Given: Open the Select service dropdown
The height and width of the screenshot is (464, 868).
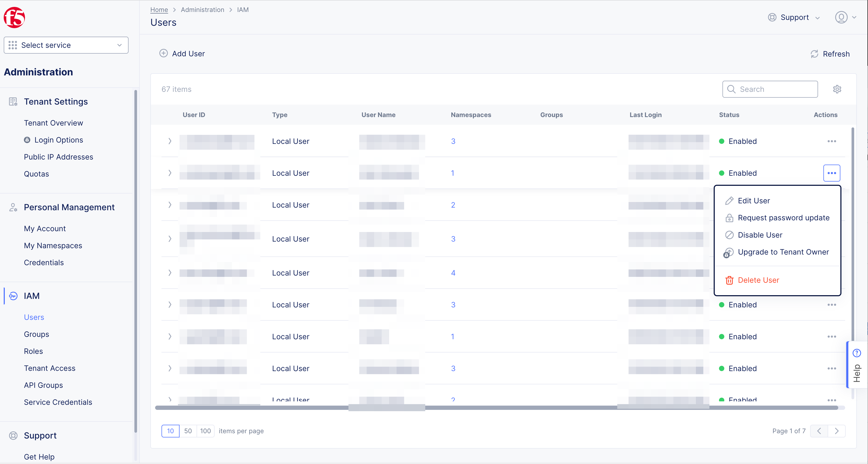Looking at the screenshot, I should click(66, 45).
